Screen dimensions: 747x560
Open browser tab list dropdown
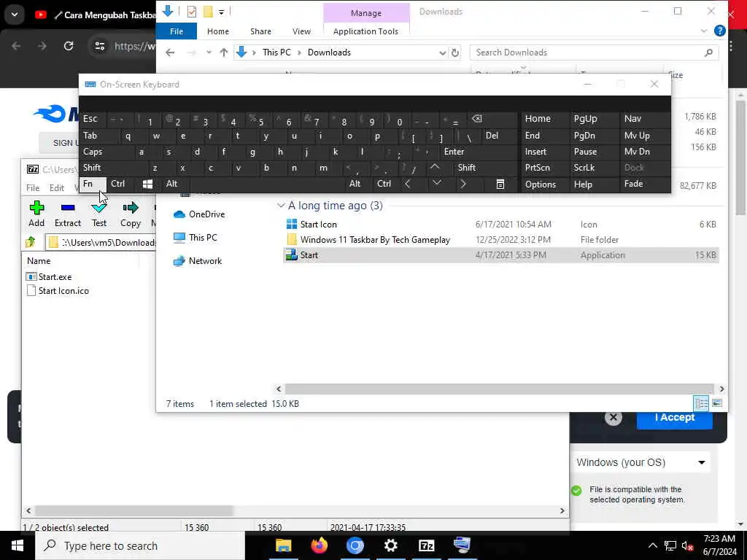[x=15, y=15]
